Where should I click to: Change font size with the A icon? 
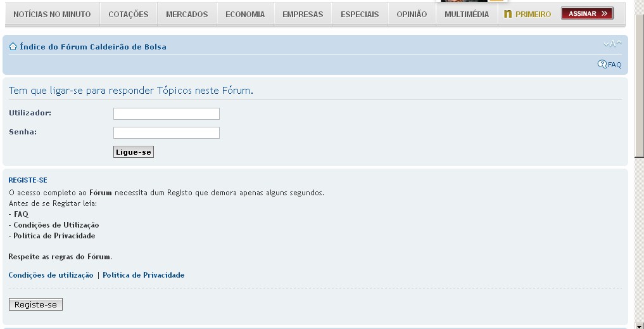click(x=612, y=44)
